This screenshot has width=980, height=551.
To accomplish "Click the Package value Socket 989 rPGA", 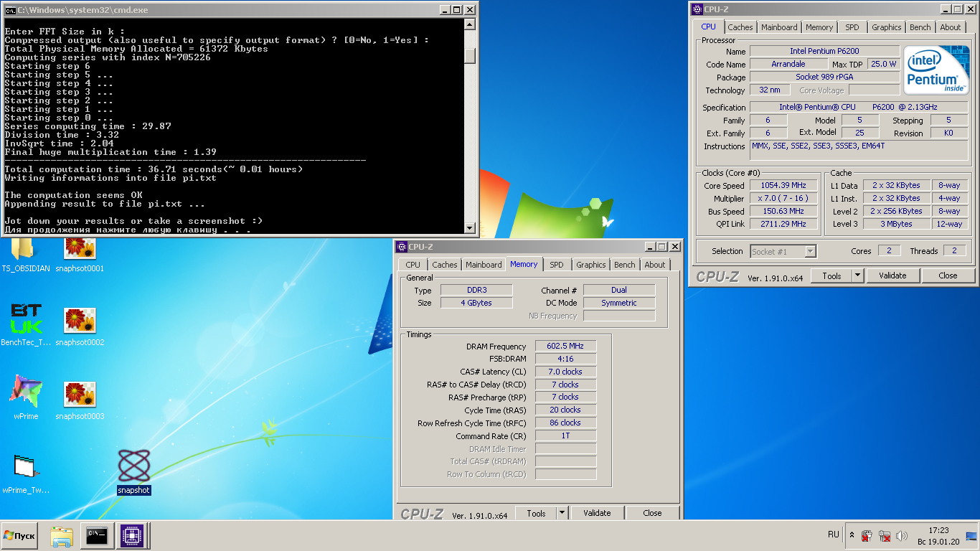I will point(824,77).
